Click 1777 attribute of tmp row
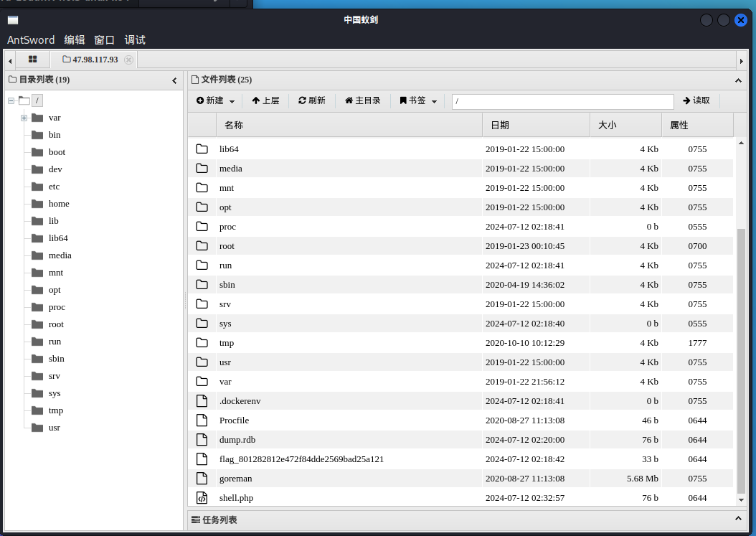 tap(697, 343)
